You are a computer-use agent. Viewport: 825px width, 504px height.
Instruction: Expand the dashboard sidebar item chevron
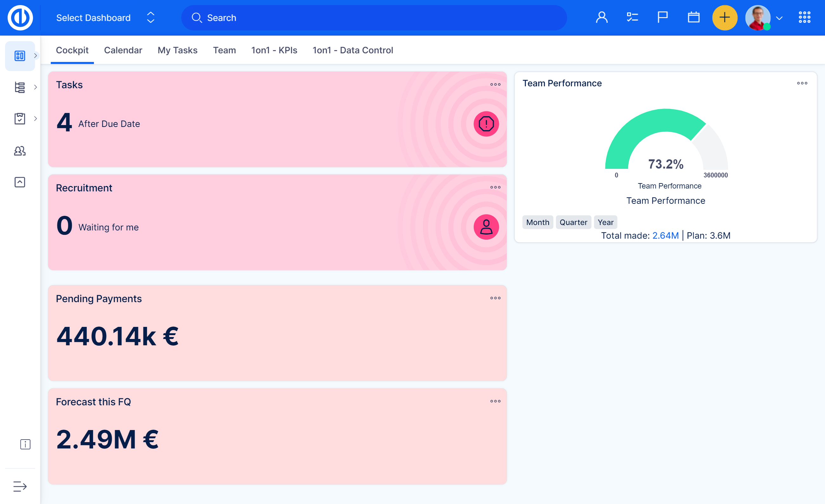coord(36,56)
